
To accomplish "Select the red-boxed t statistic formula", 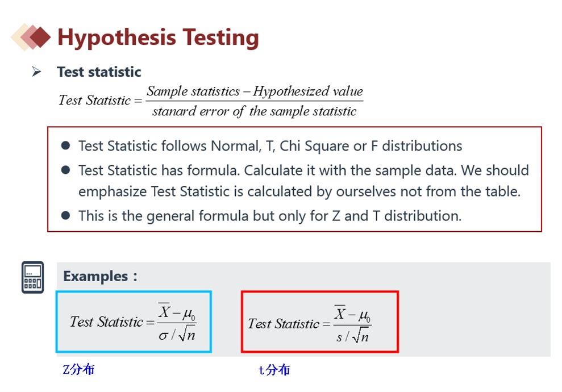I will (x=320, y=322).
